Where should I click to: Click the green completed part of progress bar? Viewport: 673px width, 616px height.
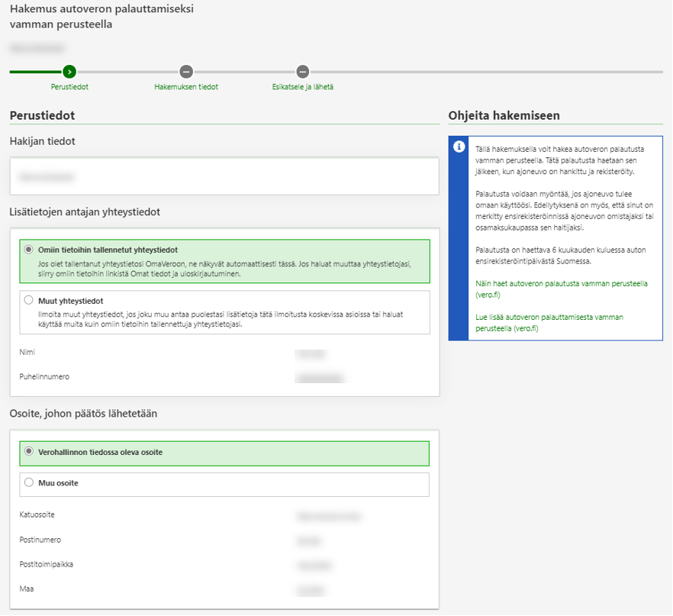point(35,72)
